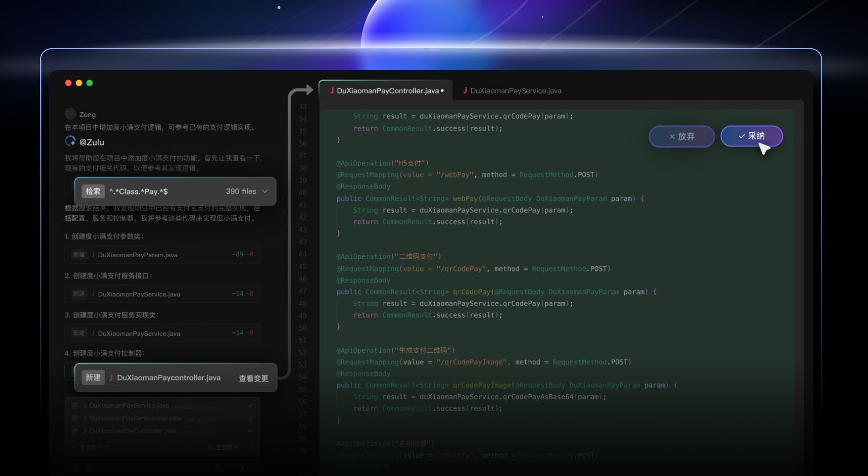Collapse the 变更文件 3 section
This screenshot has height=476, width=868.
(x=74, y=447)
